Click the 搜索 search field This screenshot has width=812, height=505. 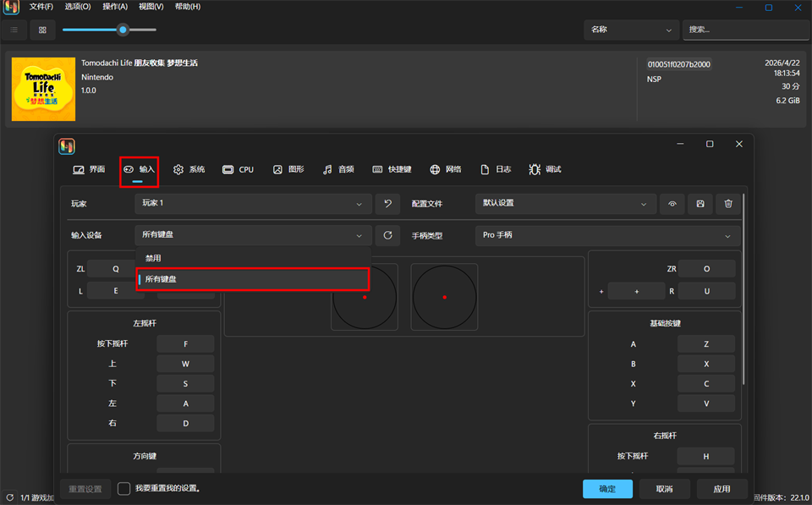746,30
